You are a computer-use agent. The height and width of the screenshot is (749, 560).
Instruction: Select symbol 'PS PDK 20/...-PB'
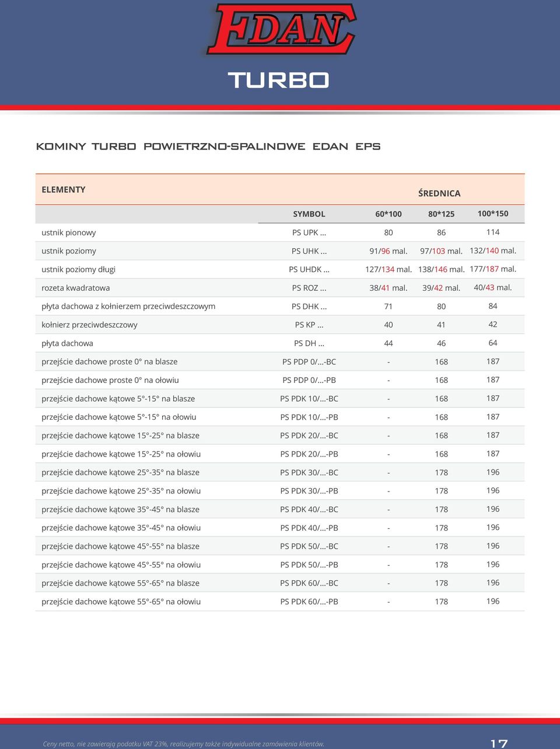[309, 454]
